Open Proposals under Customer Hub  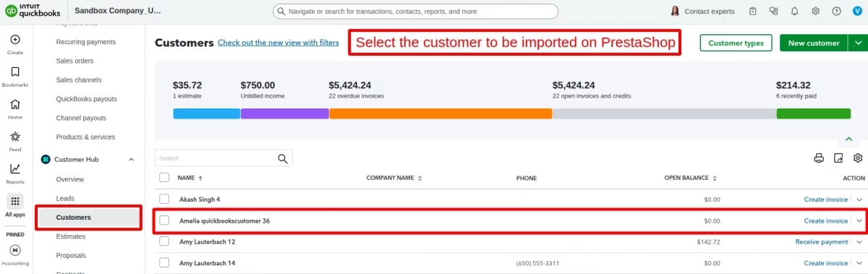[71, 255]
